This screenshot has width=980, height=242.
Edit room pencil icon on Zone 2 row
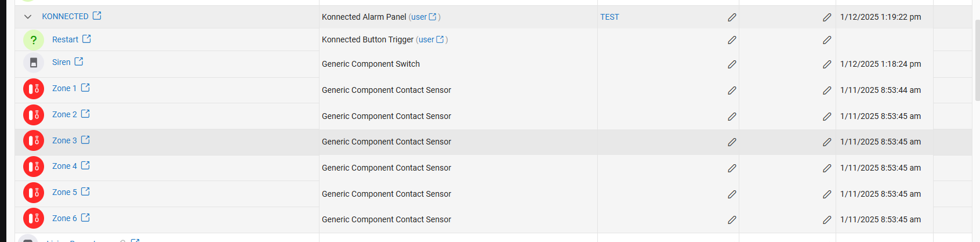(x=732, y=117)
